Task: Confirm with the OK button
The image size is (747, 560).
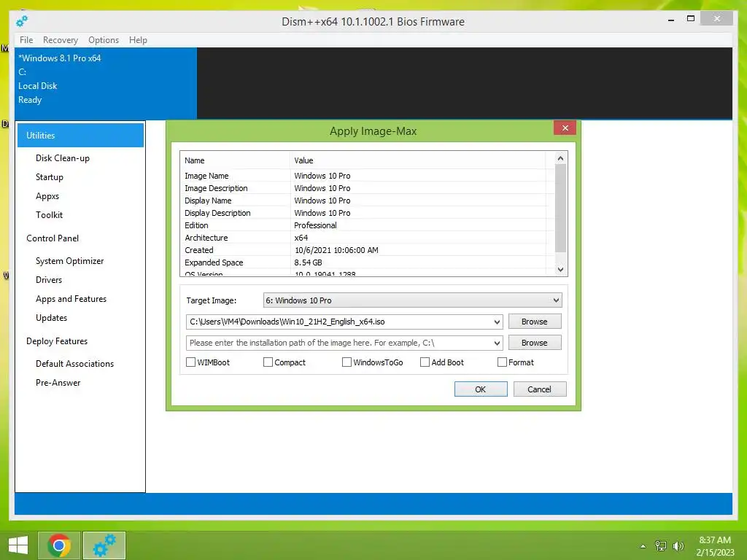Action: point(481,389)
